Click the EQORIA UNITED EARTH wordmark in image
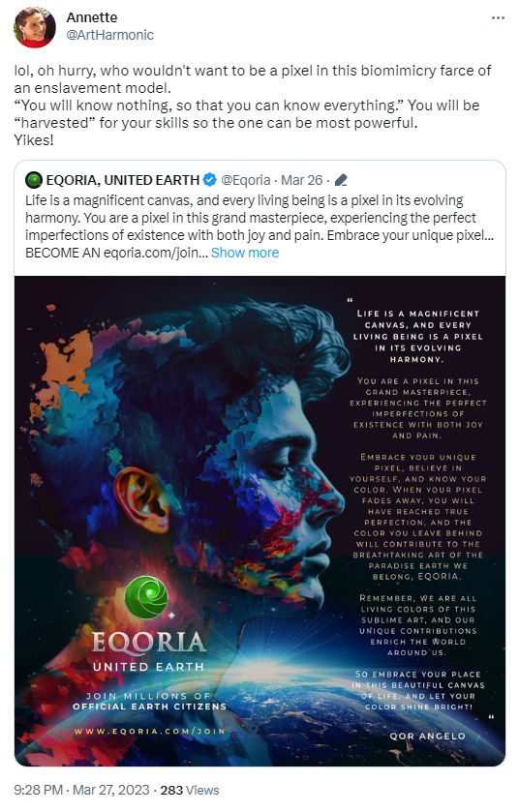Screen dimensions: 519x812 coord(149,651)
